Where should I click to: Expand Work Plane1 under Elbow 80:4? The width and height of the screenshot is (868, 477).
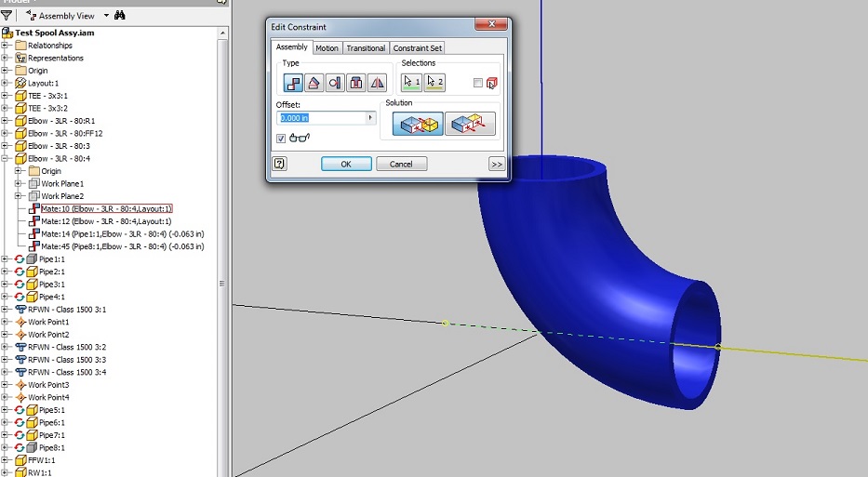[x=18, y=184]
